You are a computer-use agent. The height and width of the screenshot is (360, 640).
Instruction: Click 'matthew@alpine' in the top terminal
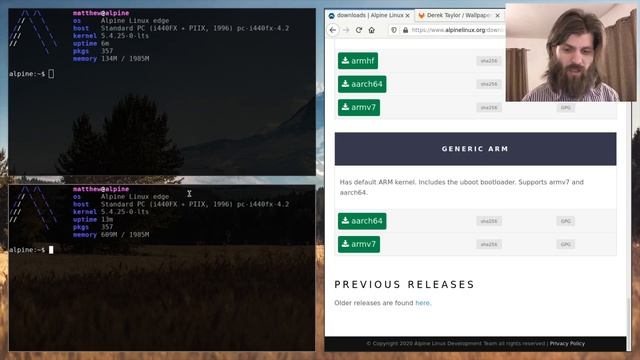101,13
